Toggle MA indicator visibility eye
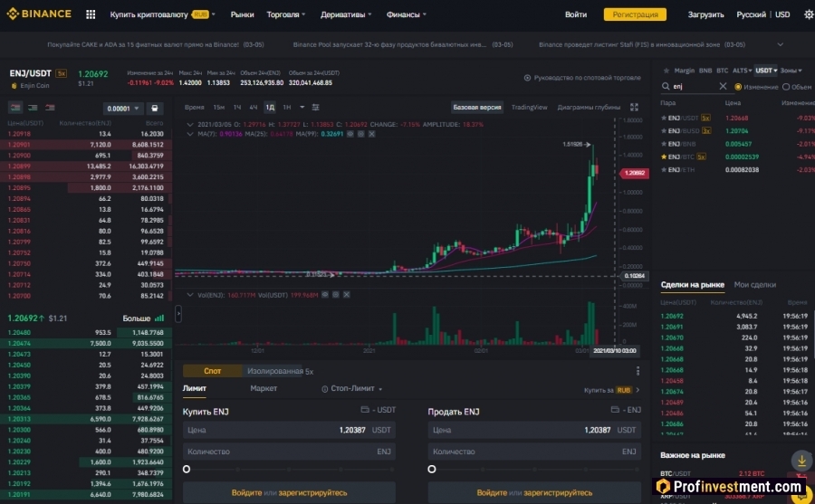The image size is (815, 504). click(x=350, y=134)
